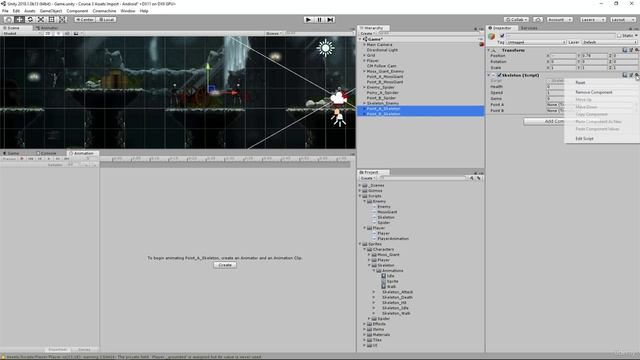
Task: Switch to the Animator tab
Action: (x=49, y=28)
